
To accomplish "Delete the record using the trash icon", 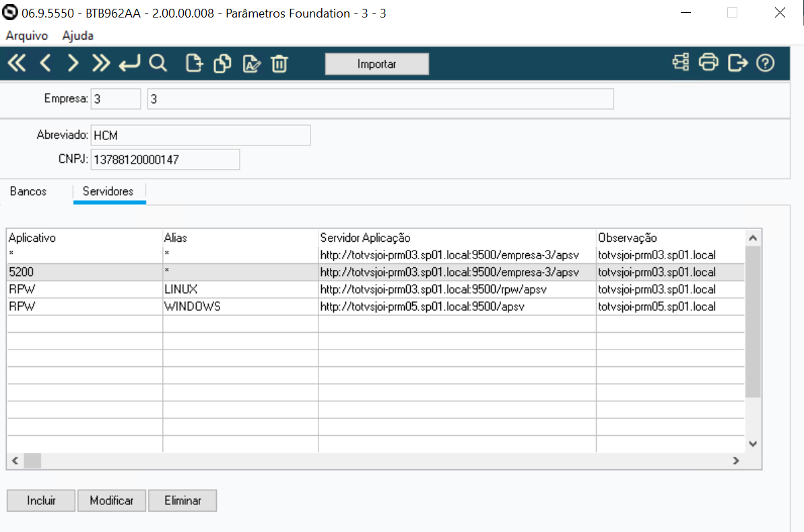I will (279, 63).
